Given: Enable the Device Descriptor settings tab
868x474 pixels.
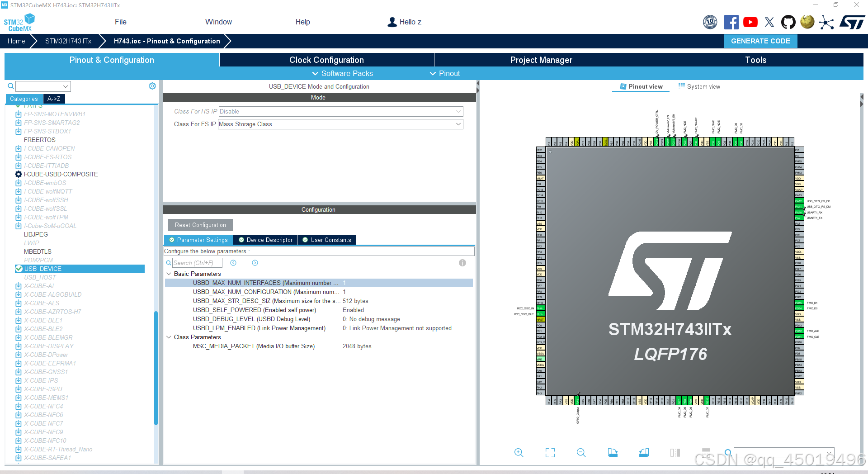Looking at the screenshot, I should pos(265,240).
